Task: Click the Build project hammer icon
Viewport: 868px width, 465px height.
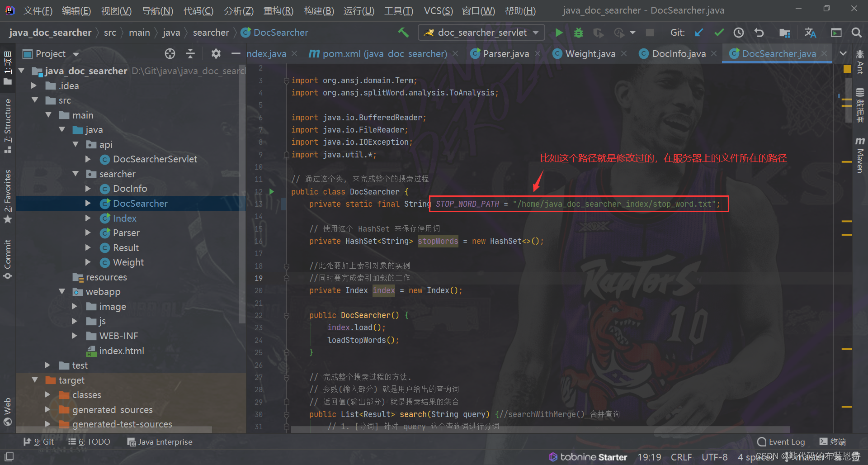Action: pos(403,33)
